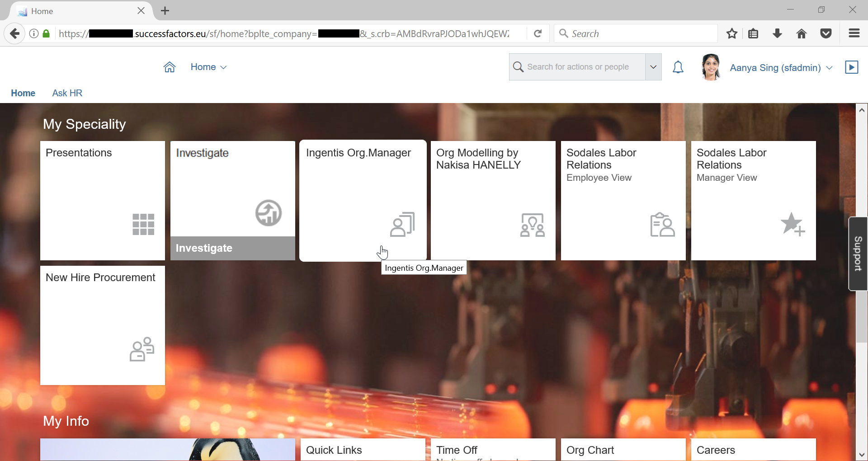Reload the page
Image resolution: width=868 pixels, height=461 pixels.
[x=538, y=33]
